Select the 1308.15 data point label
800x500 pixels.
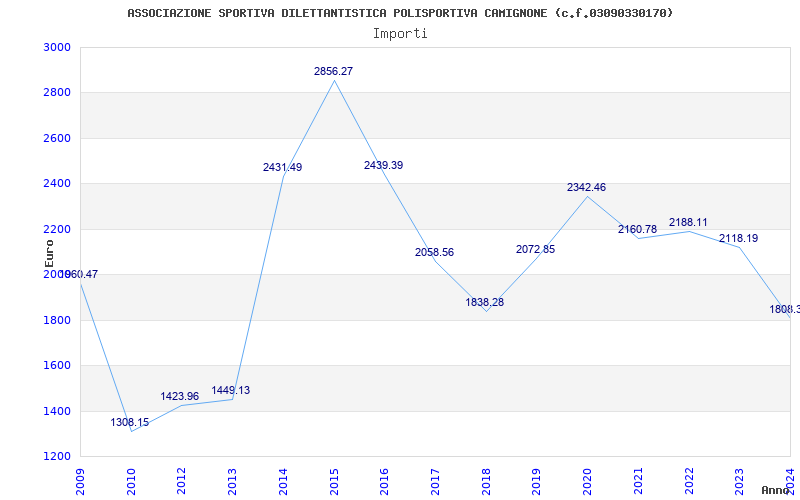pos(130,422)
